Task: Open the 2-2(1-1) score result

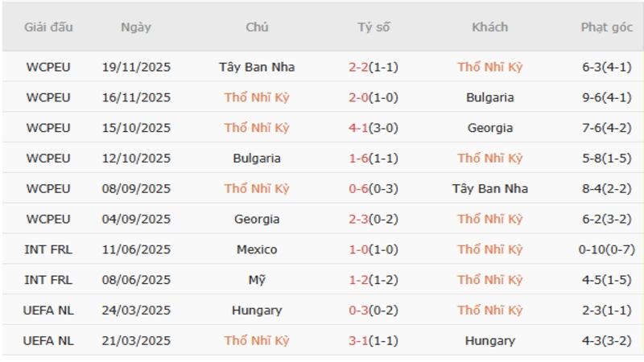Action: click(x=374, y=67)
